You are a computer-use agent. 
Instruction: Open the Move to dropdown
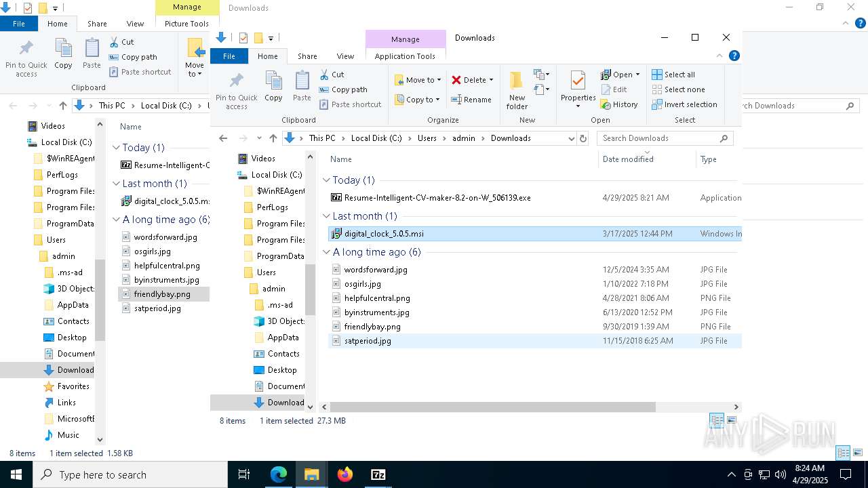point(418,80)
